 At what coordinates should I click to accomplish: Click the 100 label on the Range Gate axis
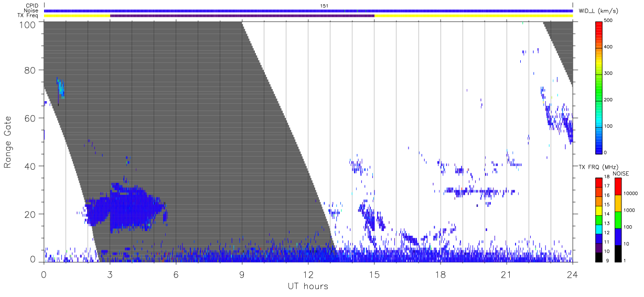[x=28, y=25]
